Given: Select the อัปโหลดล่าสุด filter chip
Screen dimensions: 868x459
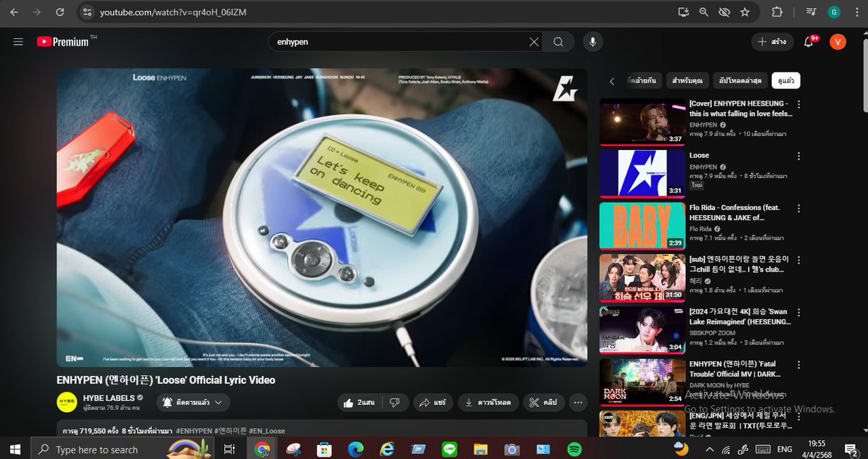Looking at the screenshot, I should pos(739,80).
